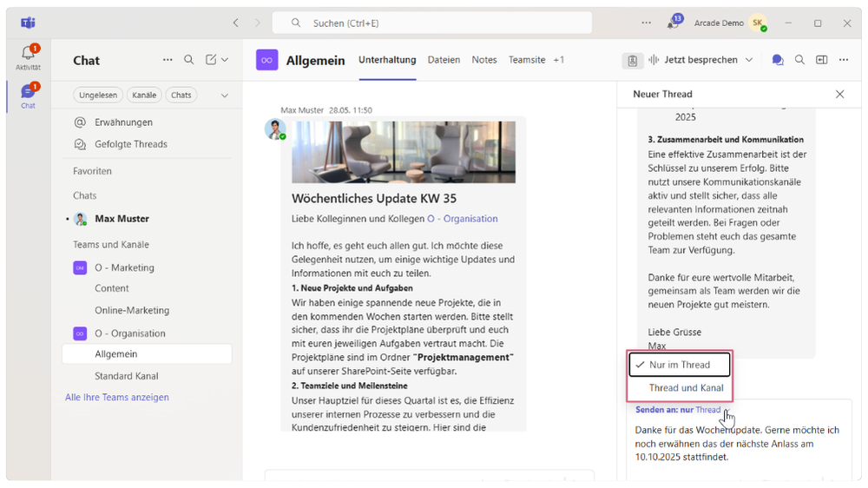Select the Thread und Kanal option

(680, 388)
